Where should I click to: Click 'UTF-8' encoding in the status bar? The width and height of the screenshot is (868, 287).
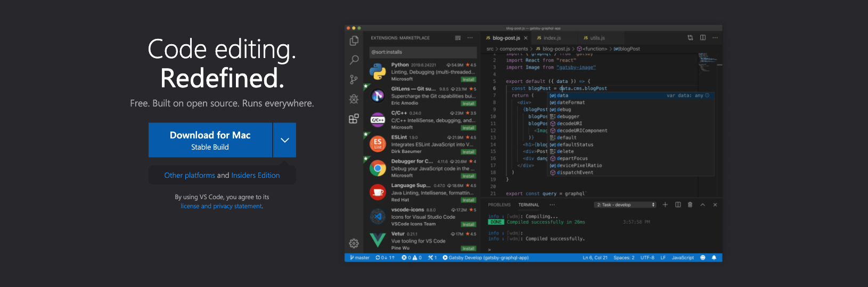point(648,258)
